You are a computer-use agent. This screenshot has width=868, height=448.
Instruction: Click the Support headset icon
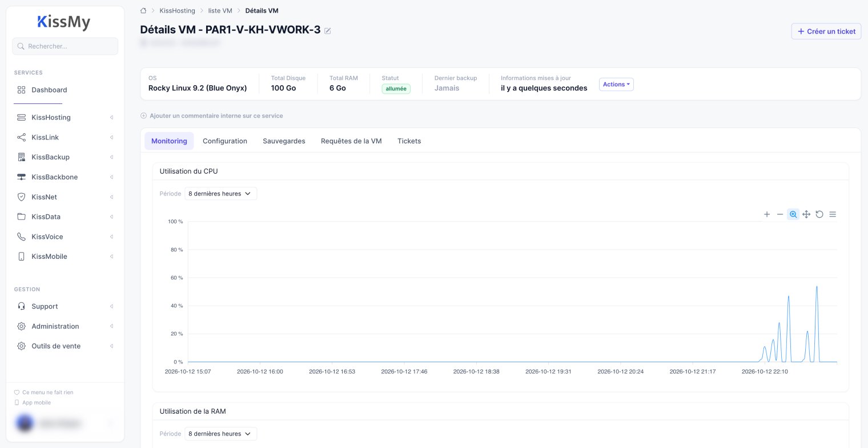[x=22, y=306]
